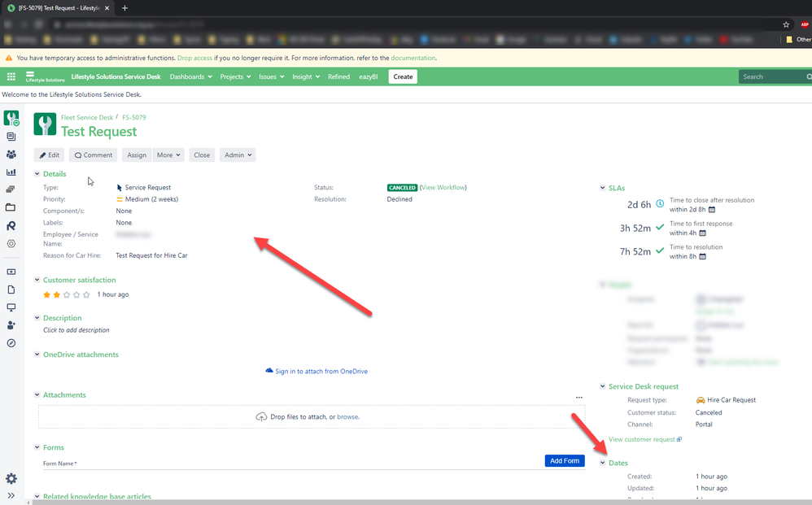
Task: Open the target circle icon in sidebar
Action: tap(11, 243)
